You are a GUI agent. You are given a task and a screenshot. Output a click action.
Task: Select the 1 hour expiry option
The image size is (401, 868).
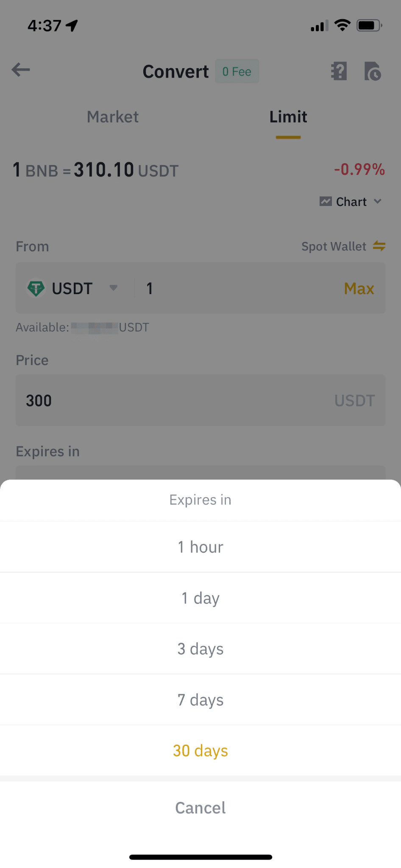pos(200,547)
